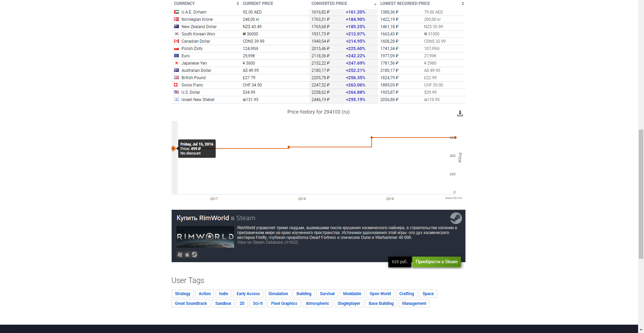Click the Canadian Dollar flag icon
The image size is (644, 333).
(176, 41)
